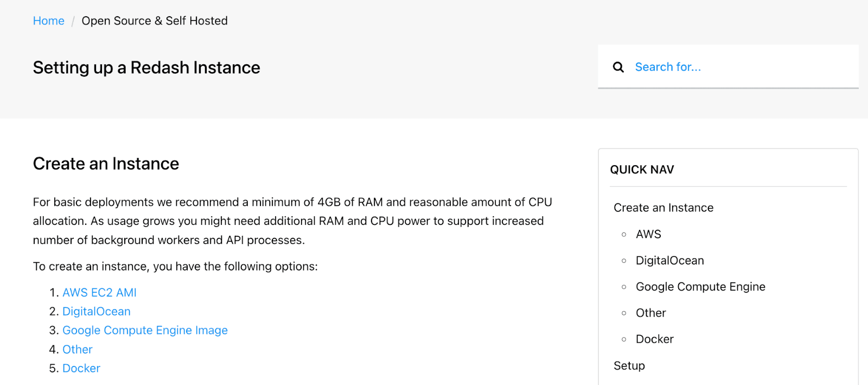The height and width of the screenshot is (385, 868).
Task: Follow the DigitalOcean list link
Action: (97, 312)
